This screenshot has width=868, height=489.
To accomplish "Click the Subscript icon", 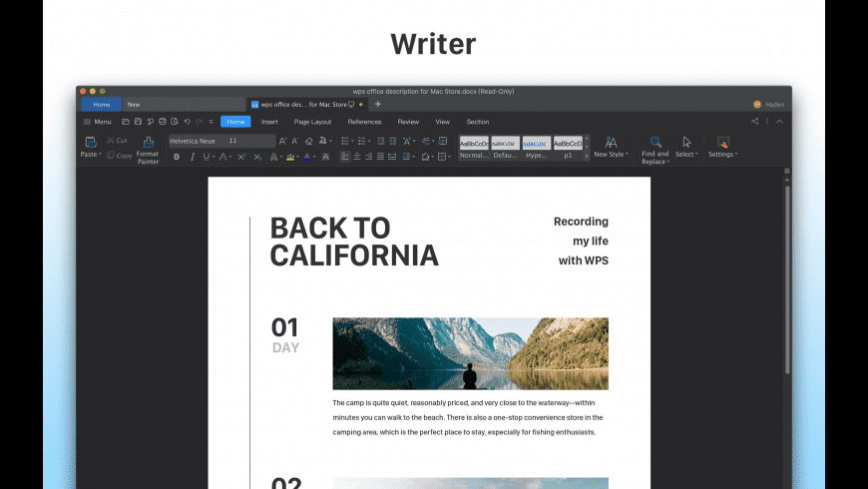I will click(x=257, y=158).
